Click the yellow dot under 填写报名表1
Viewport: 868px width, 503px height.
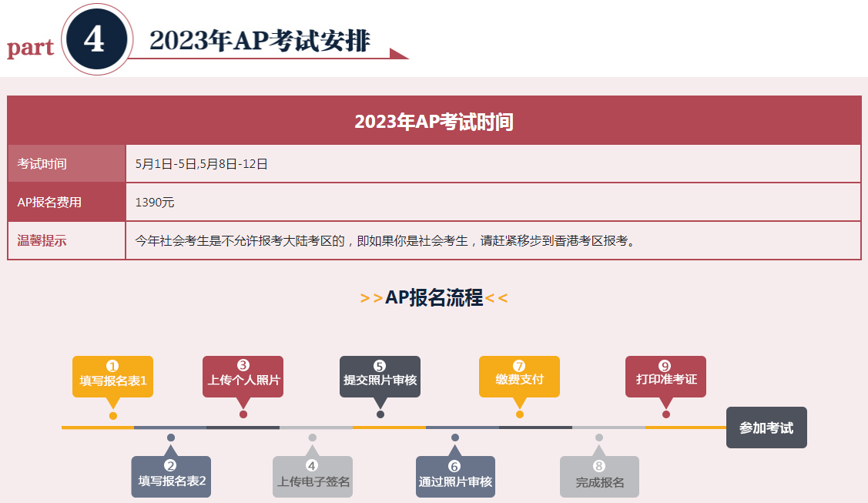[113, 415]
